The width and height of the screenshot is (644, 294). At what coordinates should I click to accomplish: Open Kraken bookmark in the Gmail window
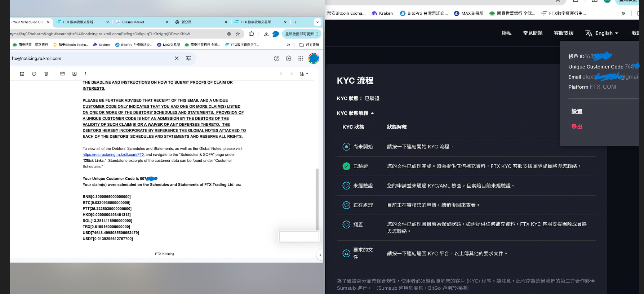pyautogui.click(x=102, y=45)
